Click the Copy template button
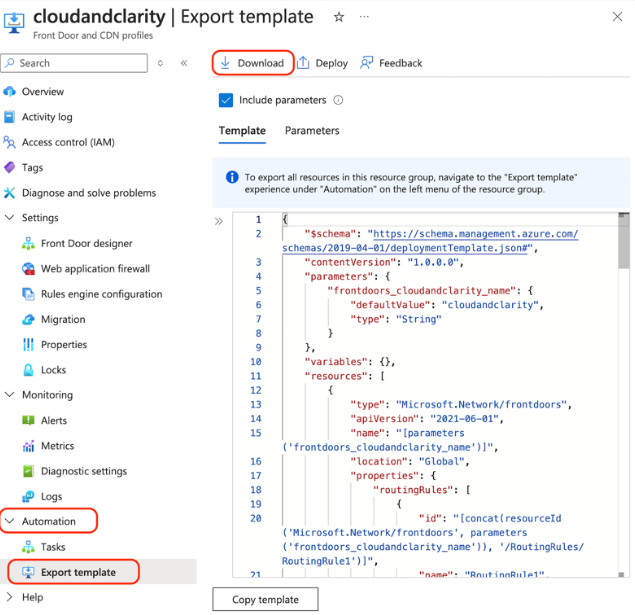This screenshot has height=615, width=635. point(264,599)
